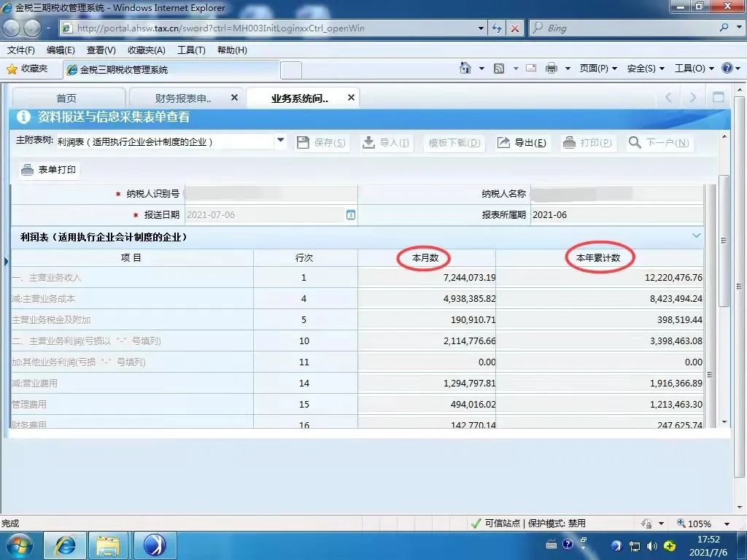Click the refresh page icon
Screen dimensions: 747x560
[498, 28]
